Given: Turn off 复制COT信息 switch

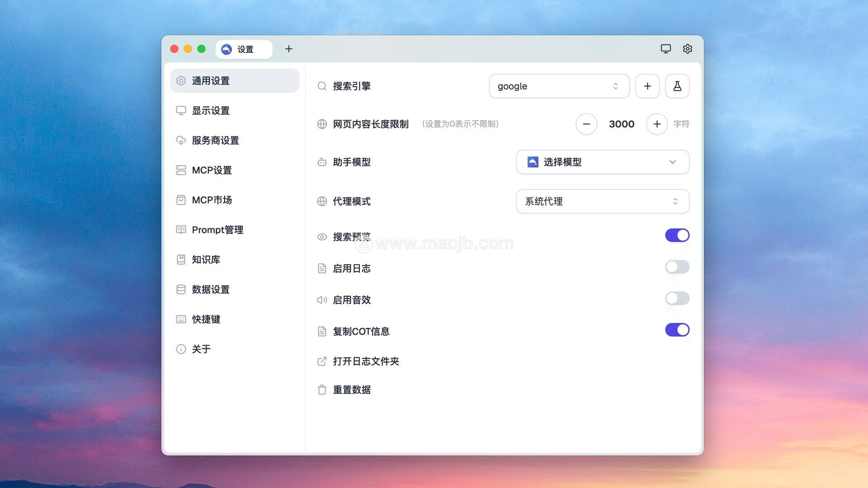Looking at the screenshot, I should coord(677,330).
